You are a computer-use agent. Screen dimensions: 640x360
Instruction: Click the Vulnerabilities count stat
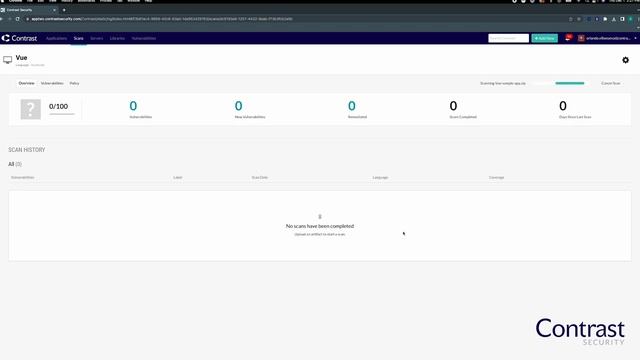pyautogui.click(x=140, y=109)
